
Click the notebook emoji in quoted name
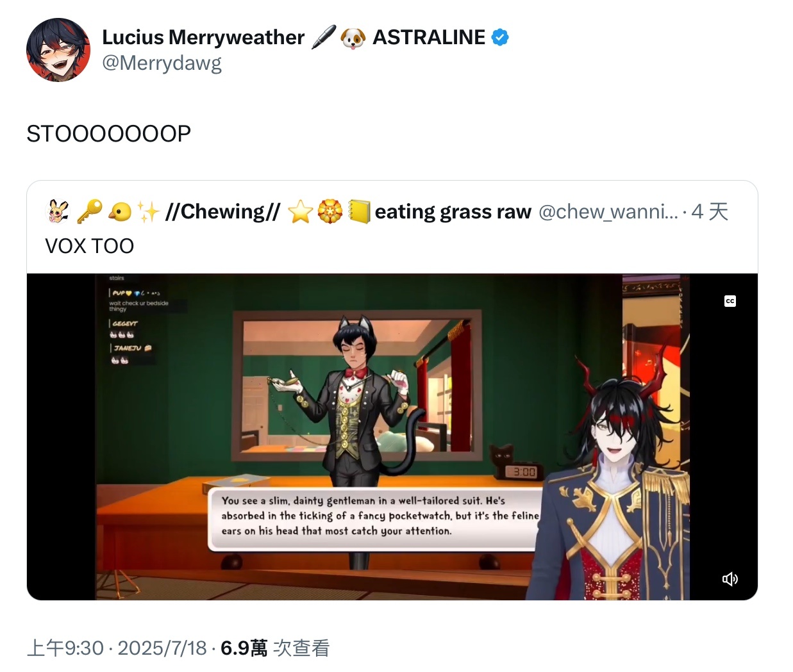pos(359,211)
